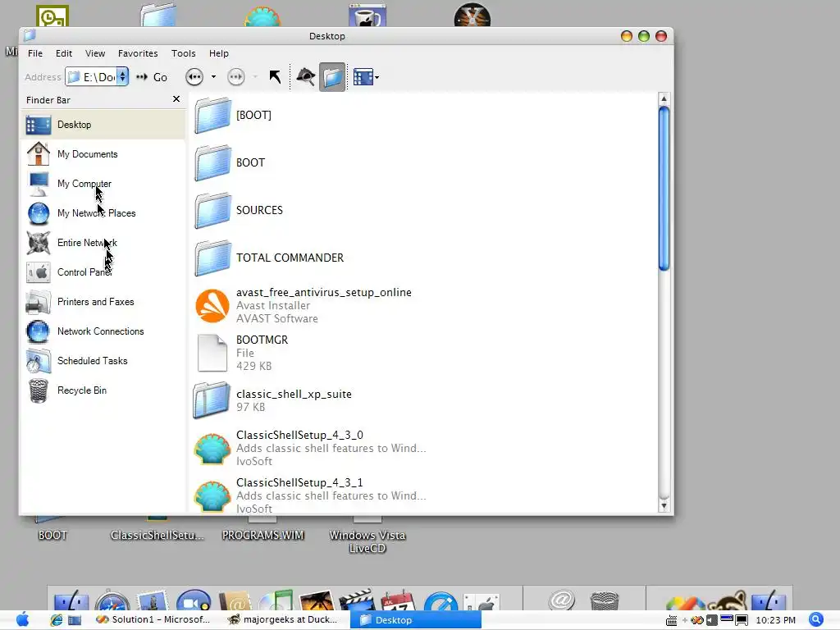Open the Edit menu
Image resolution: width=840 pixels, height=630 pixels.
(64, 53)
